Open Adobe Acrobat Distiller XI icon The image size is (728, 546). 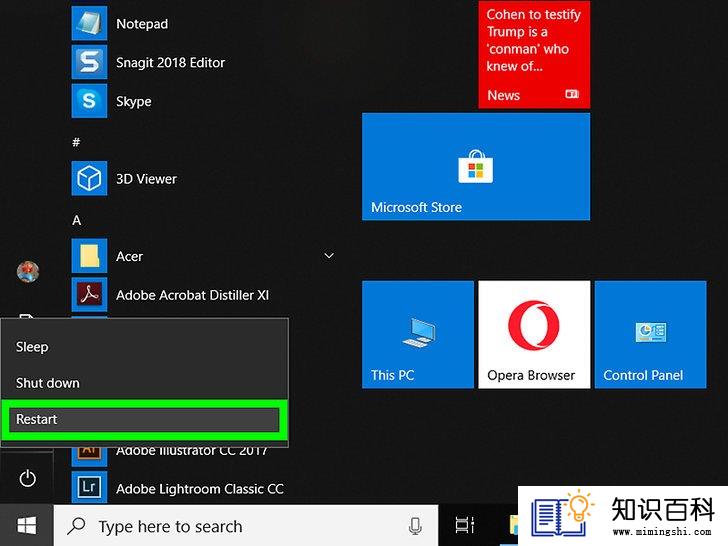click(89, 294)
